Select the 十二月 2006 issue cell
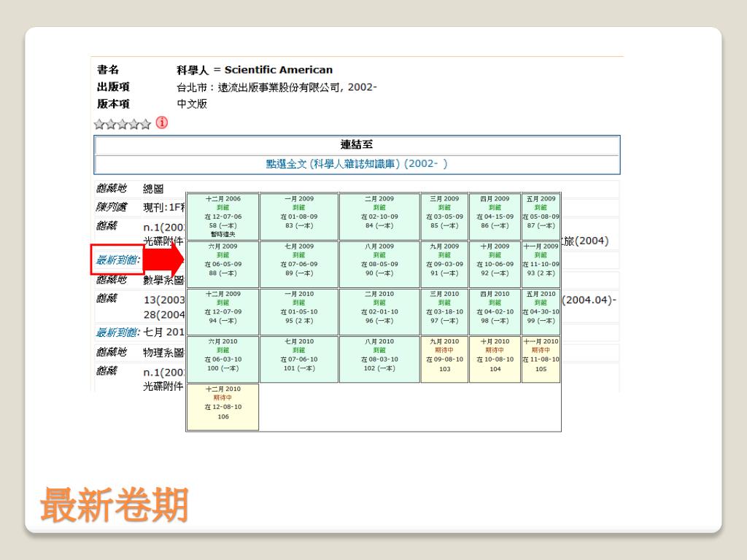Viewport: 747px width, 560px height. pyautogui.click(x=222, y=216)
